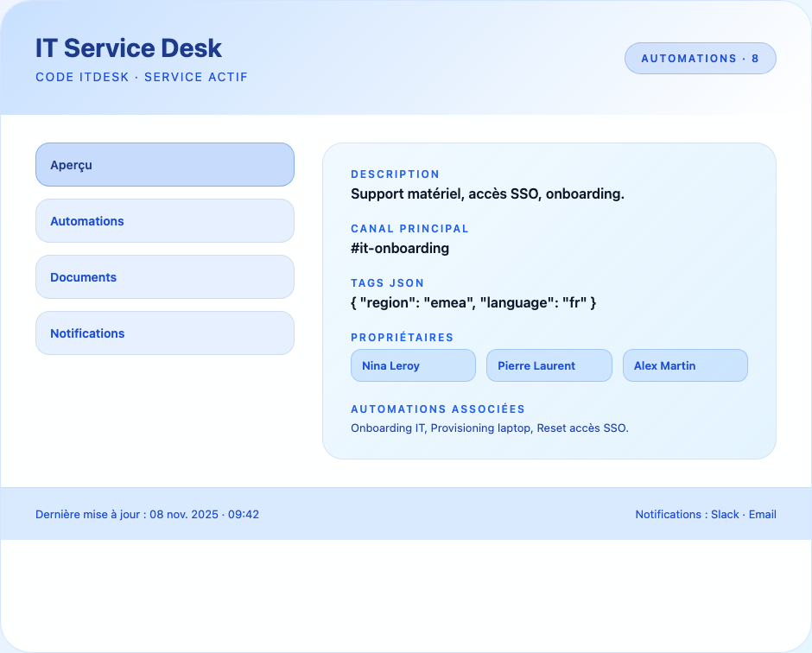Open the #it-onboarding channel link
Screen dimensions: 812x653
pyautogui.click(x=399, y=248)
